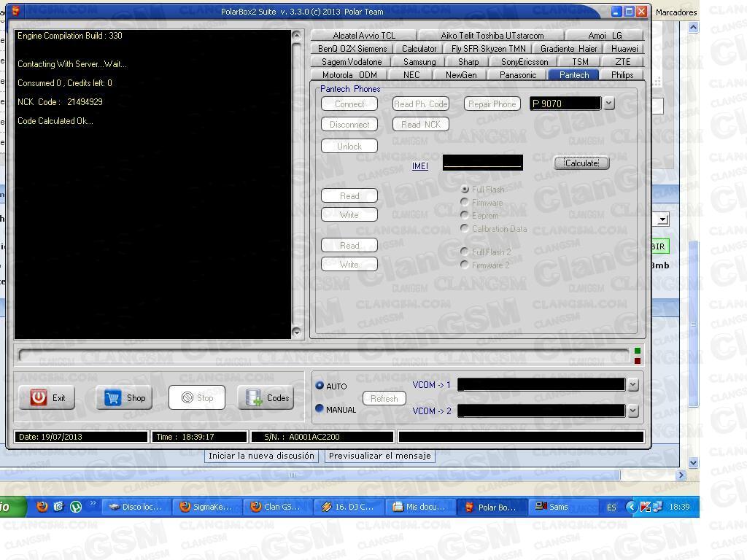Click PolarBox2 title bar app icon
The image size is (747, 560).
click(x=16, y=11)
